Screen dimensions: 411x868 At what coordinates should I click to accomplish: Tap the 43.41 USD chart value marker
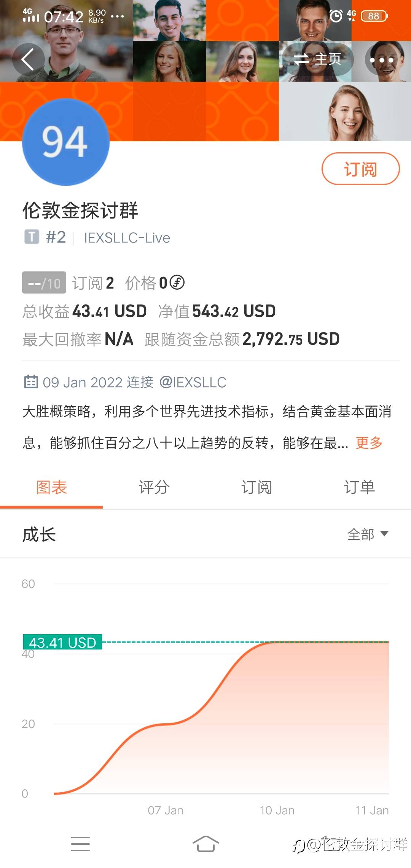62,642
